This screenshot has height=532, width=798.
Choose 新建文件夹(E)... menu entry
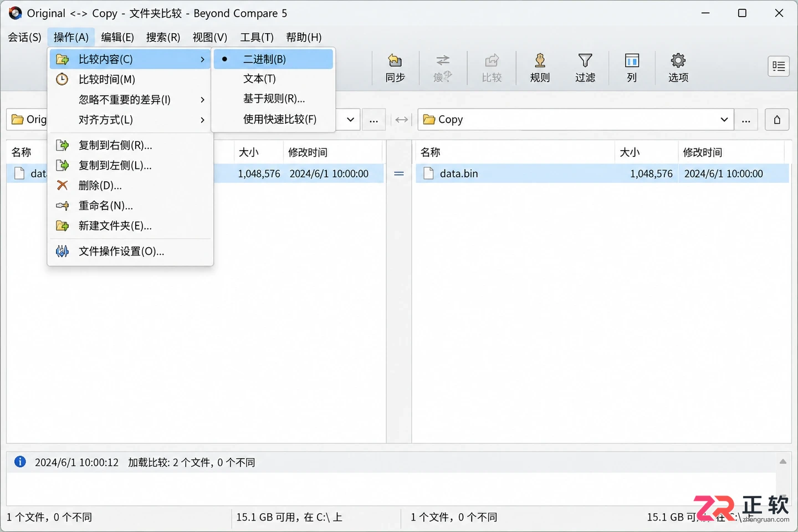tap(130, 226)
